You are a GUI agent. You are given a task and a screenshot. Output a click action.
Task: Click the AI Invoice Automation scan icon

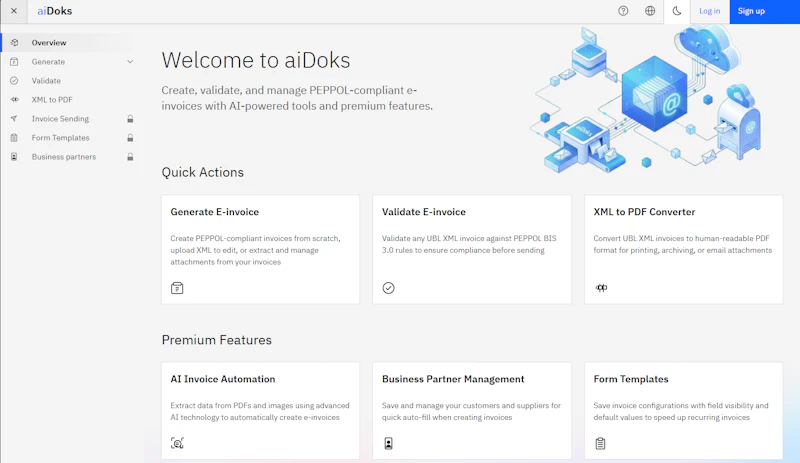click(x=177, y=443)
